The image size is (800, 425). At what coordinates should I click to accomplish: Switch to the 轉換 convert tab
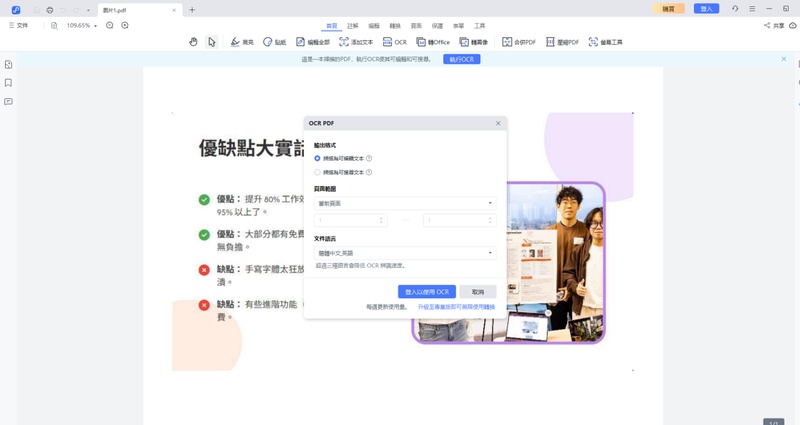point(395,26)
